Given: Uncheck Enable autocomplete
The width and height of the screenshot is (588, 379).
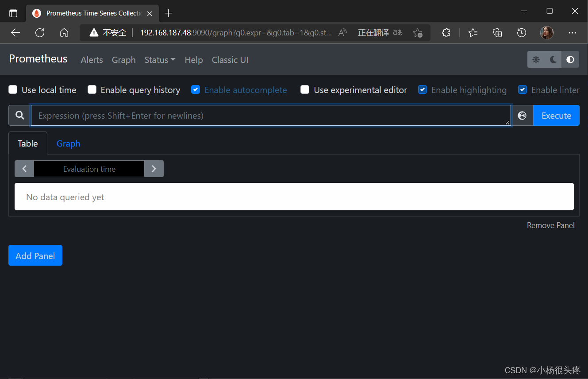Looking at the screenshot, I should click(x=196, y=90).
